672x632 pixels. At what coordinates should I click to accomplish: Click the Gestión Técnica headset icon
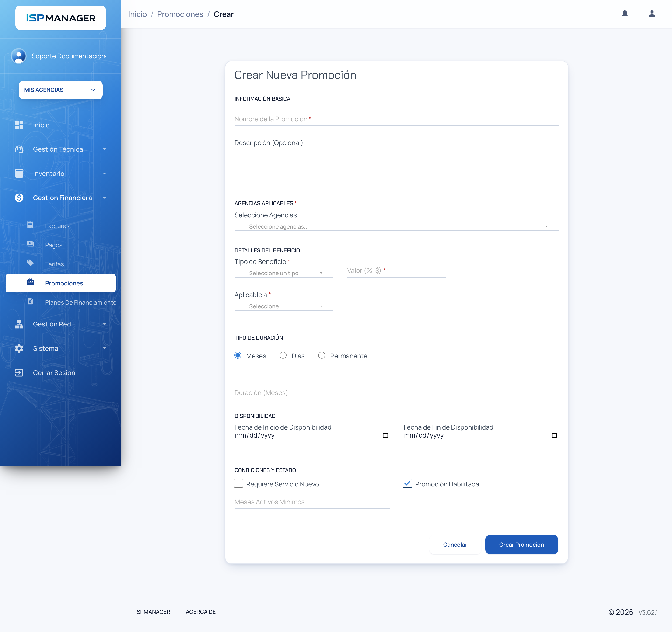tap(19, 149)
